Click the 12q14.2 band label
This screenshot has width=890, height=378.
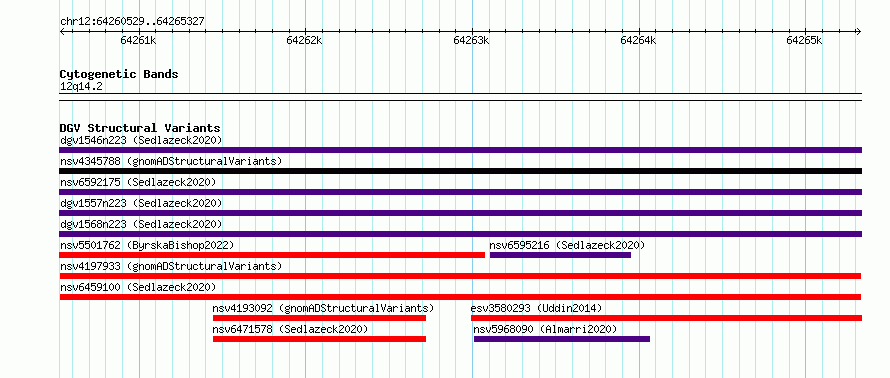(81, 86)
